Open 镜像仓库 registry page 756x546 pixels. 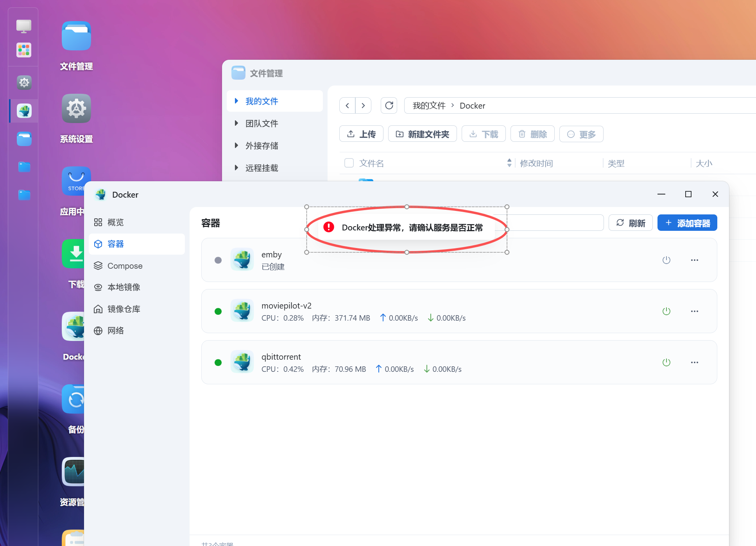pos(124,309)
